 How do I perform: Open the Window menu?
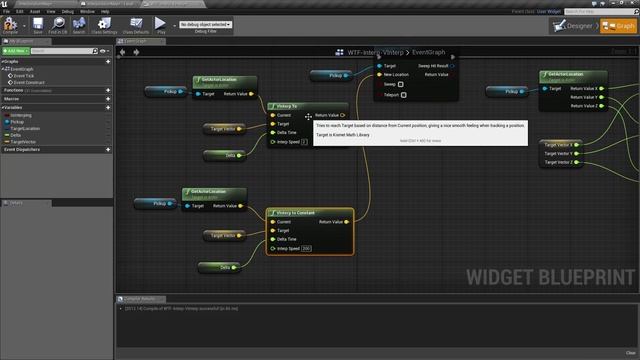tap(87, 11)
